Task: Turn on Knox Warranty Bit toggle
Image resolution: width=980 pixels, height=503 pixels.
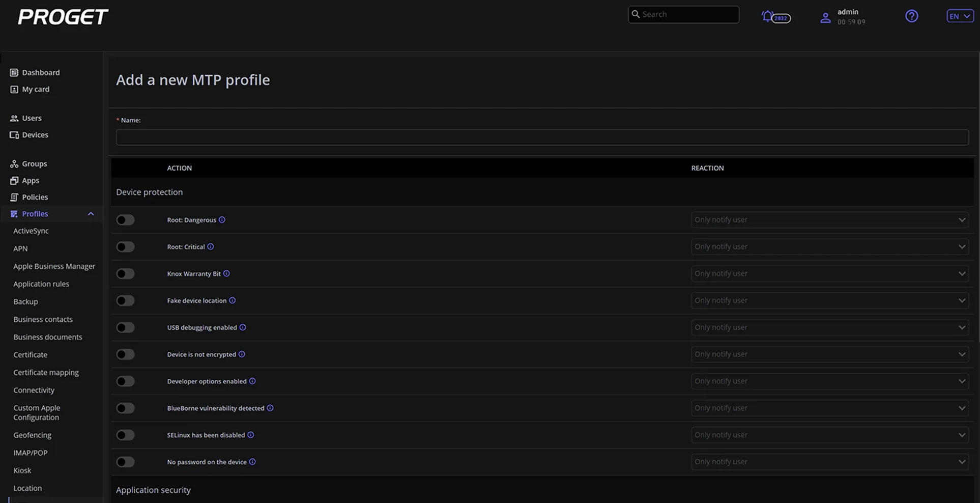Action: coord(125,274)
